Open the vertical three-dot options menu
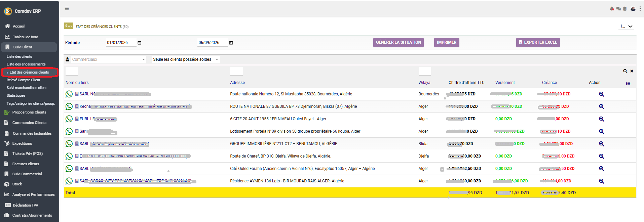The height and width of the screenshot is (222, 644). pyautogui.click(x=640, y=9)
